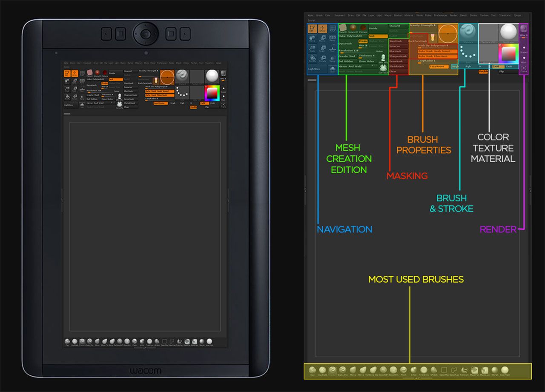The height and width of the screenshot is (392, 545).
Task: Toggle the Double button in annotated layout
Action: click(x=483, y=72)
